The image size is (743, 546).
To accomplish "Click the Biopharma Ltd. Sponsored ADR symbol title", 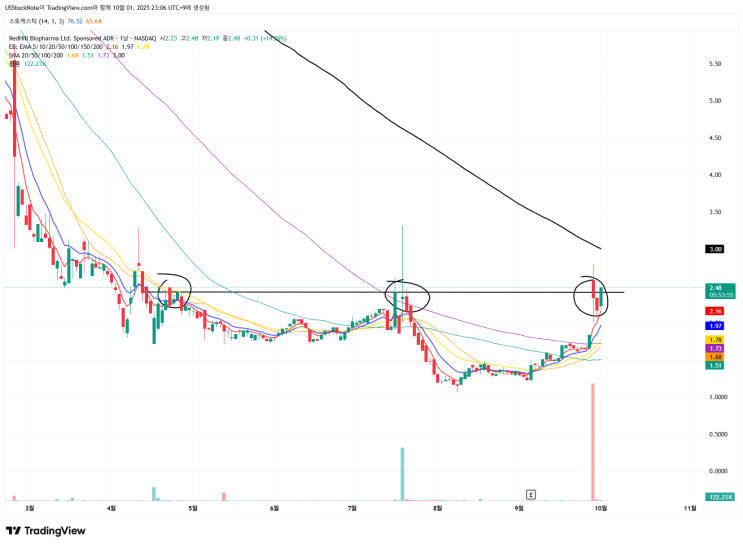I will click(x=82, y=38).
